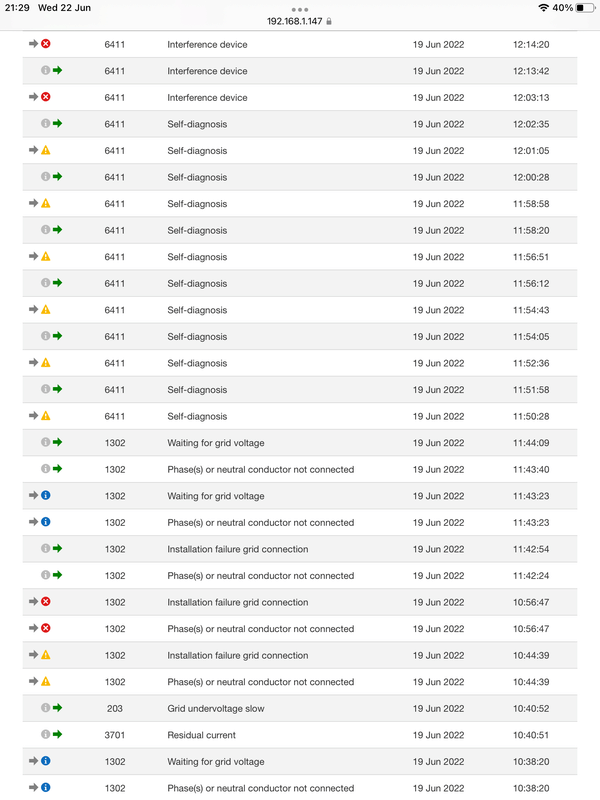The image size is (600, 800).
Task: Tap the Wi-Fi status icon
Action: (x=543, y=8)
